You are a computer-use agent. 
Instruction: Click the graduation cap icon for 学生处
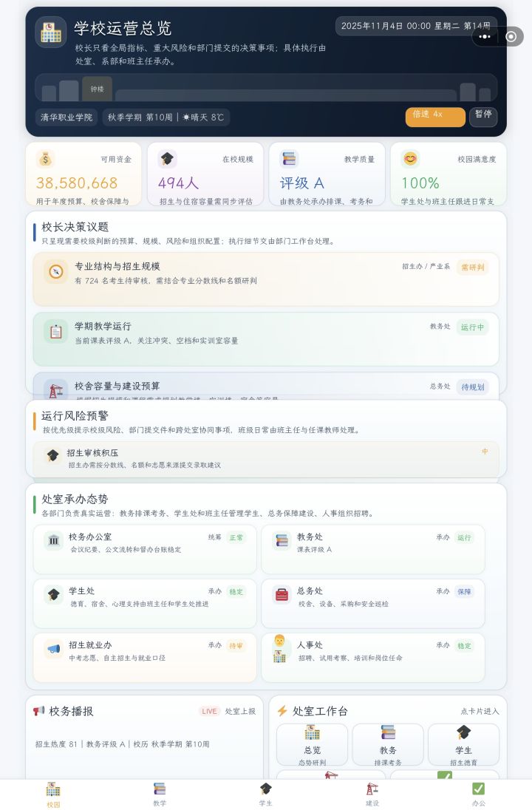(x=54, y=595)
